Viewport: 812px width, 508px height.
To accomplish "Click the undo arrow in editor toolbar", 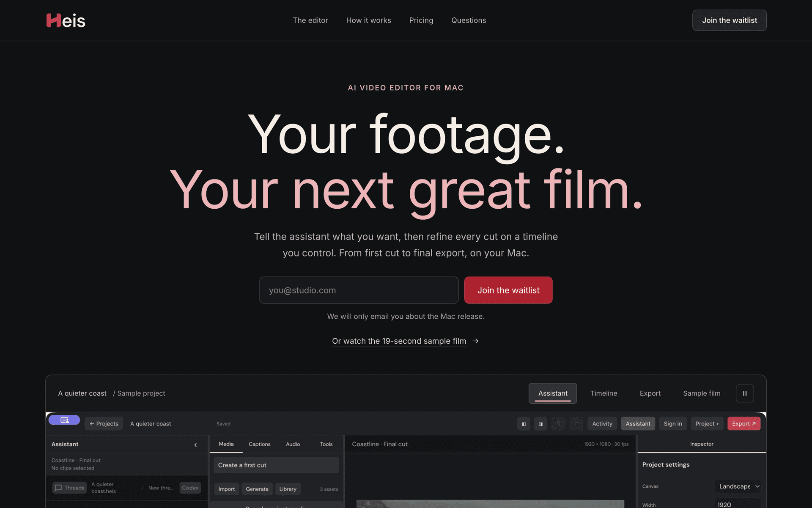I will (x=558, y=424).
